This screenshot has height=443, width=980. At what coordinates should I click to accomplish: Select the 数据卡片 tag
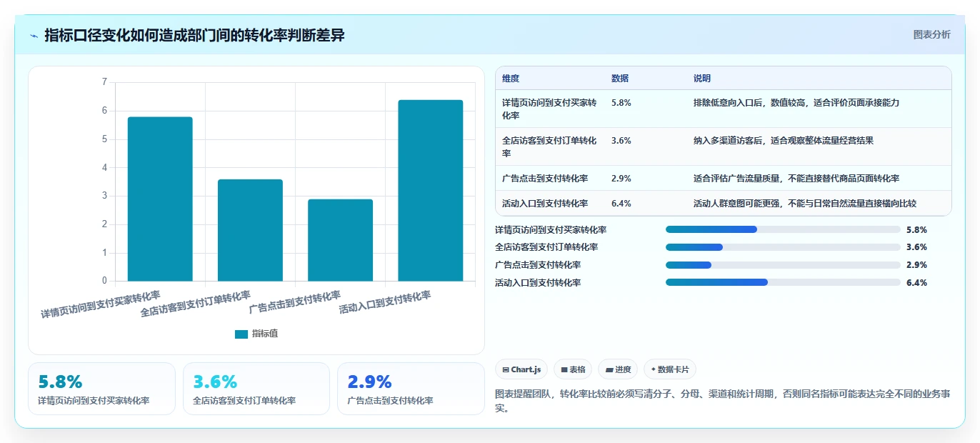click(x=670, y=369)
